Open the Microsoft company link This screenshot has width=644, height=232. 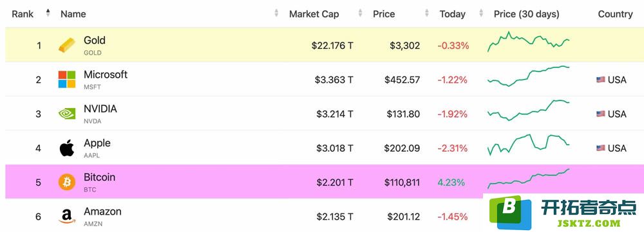point(106,75)
